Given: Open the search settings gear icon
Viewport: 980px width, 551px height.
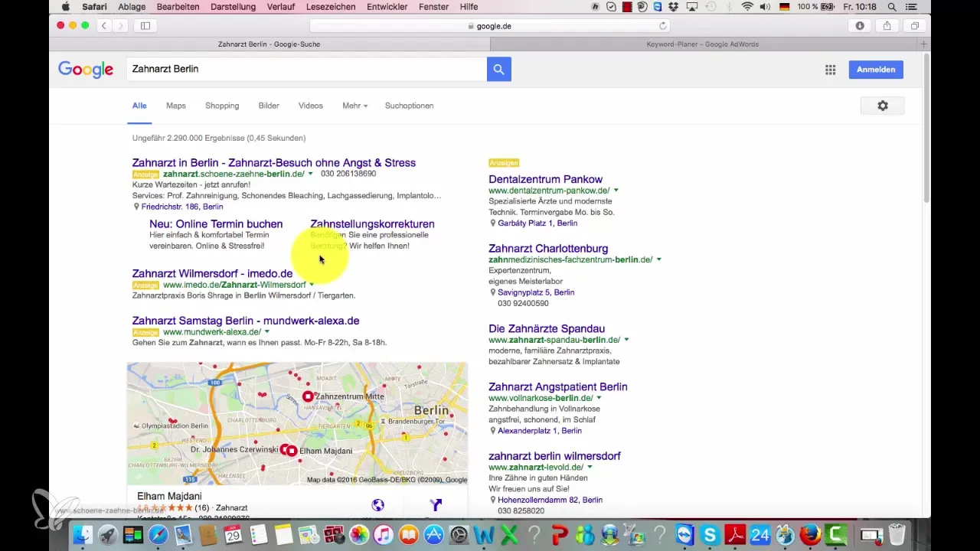Looking at the screenshot, I should click(x=882, y=106).
